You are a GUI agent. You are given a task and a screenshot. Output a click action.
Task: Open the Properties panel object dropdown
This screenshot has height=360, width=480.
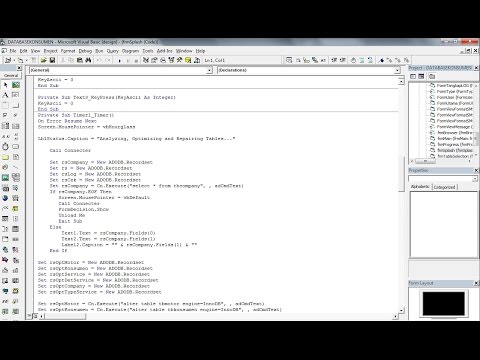point(475,179)
